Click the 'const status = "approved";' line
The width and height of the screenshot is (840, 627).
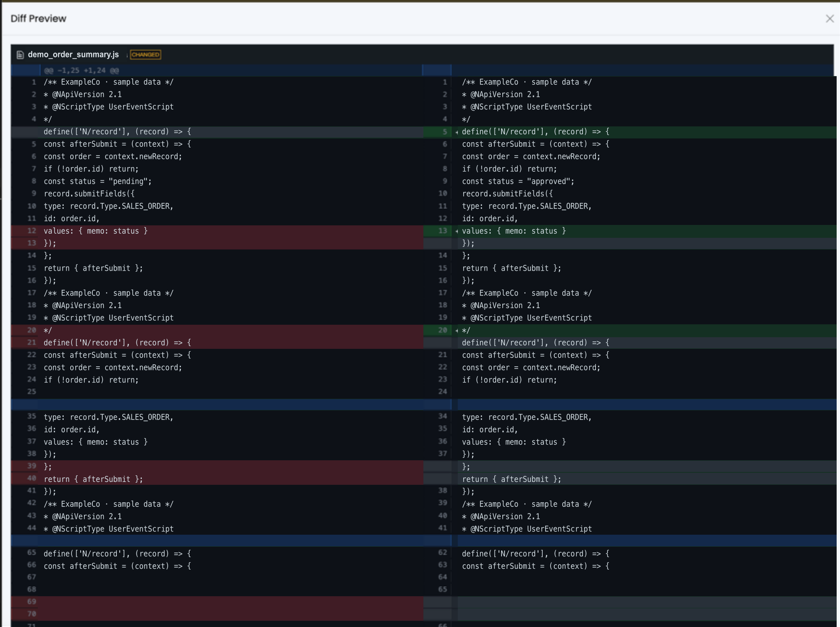[518, 181]
